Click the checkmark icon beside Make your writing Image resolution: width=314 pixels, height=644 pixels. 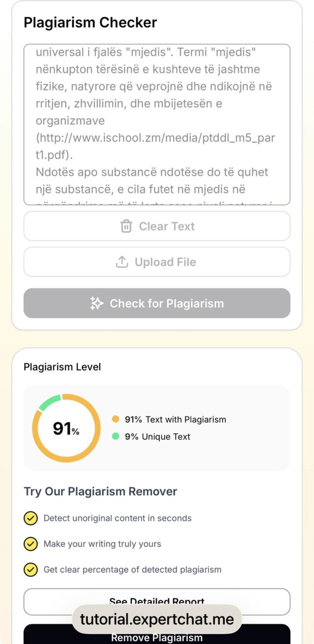tap(30, 544)
